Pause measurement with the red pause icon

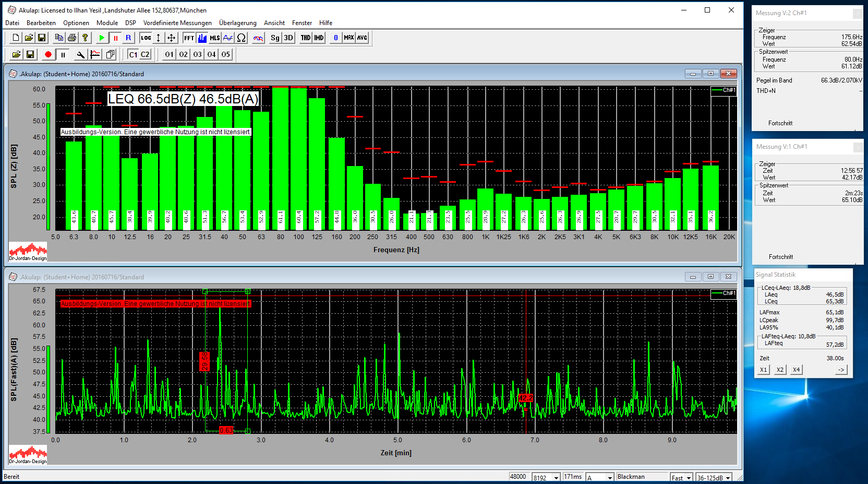pos(115,38)
